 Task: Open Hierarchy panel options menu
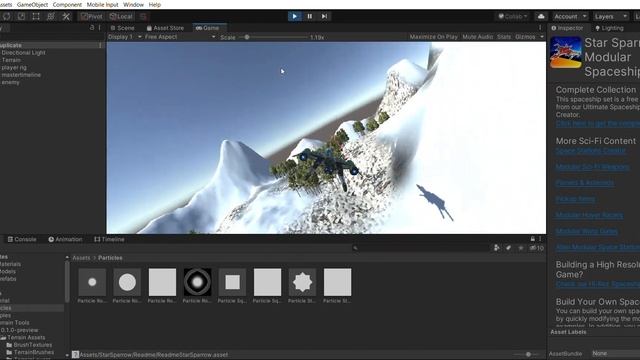[99, 27]
